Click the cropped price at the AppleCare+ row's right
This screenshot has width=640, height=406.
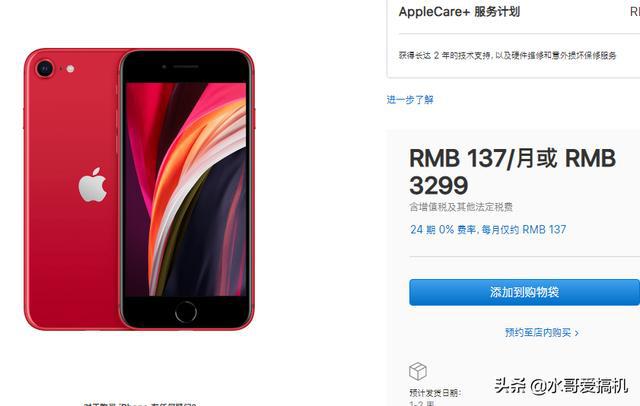pos(635,11)
